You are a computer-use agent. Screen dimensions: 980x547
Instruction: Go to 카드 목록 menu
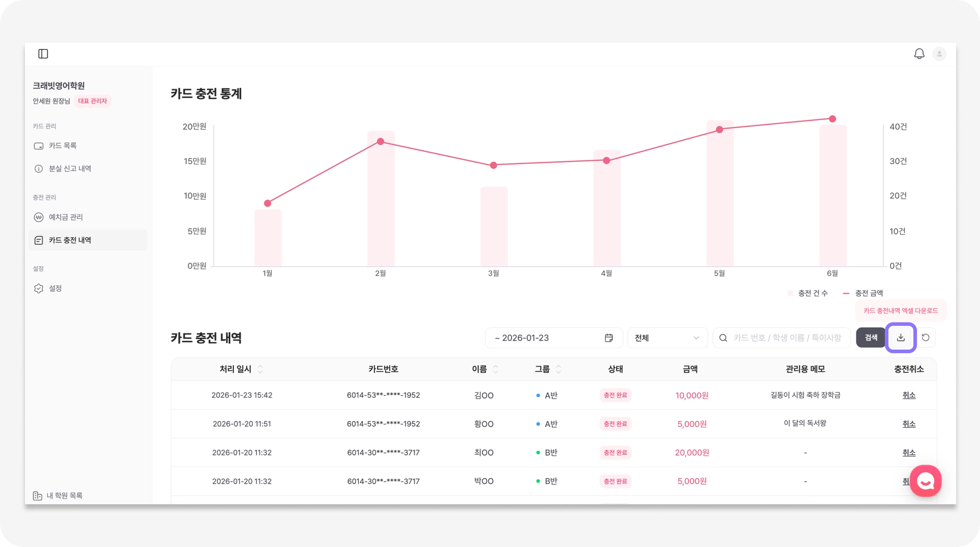[62, 145]
